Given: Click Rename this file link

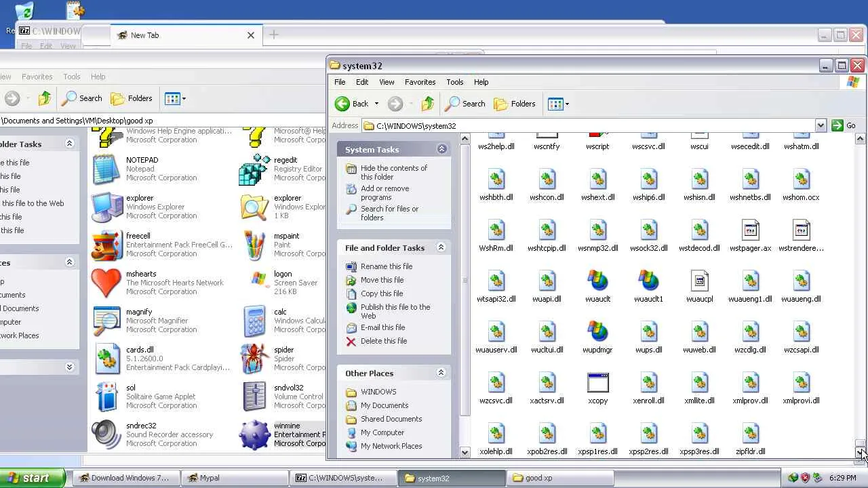Looking at the screenshot, I should click(387, 266).
